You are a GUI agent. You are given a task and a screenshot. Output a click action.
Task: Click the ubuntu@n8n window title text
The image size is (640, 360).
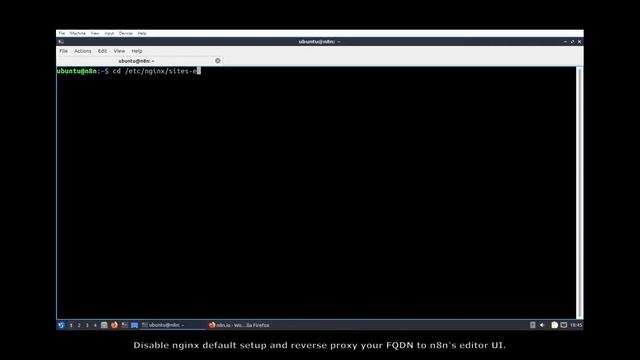coord(319,42)
